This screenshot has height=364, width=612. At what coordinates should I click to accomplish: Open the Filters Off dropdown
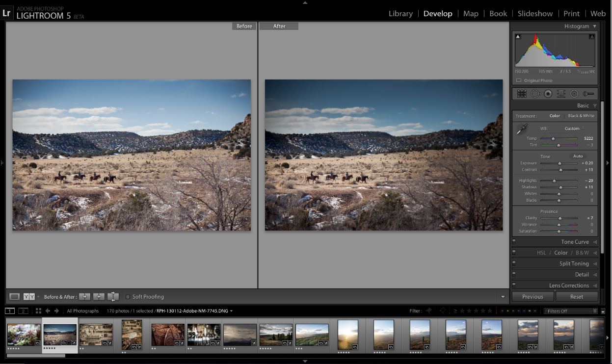(571, 311)
